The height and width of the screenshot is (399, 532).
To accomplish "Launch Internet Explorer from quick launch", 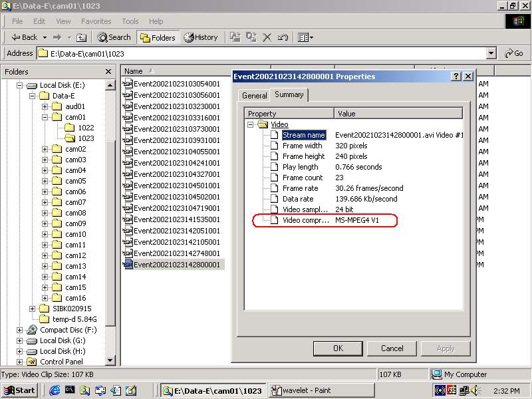I will tap(55, 390).
